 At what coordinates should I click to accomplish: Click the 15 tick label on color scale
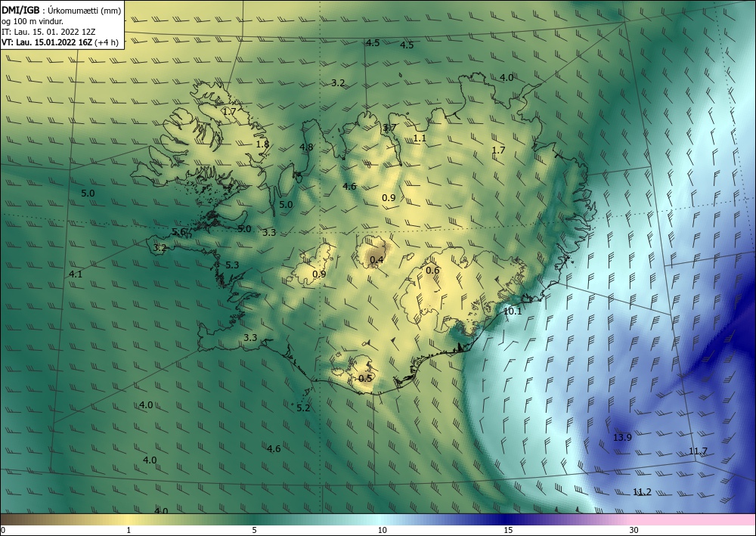(507, 530)
